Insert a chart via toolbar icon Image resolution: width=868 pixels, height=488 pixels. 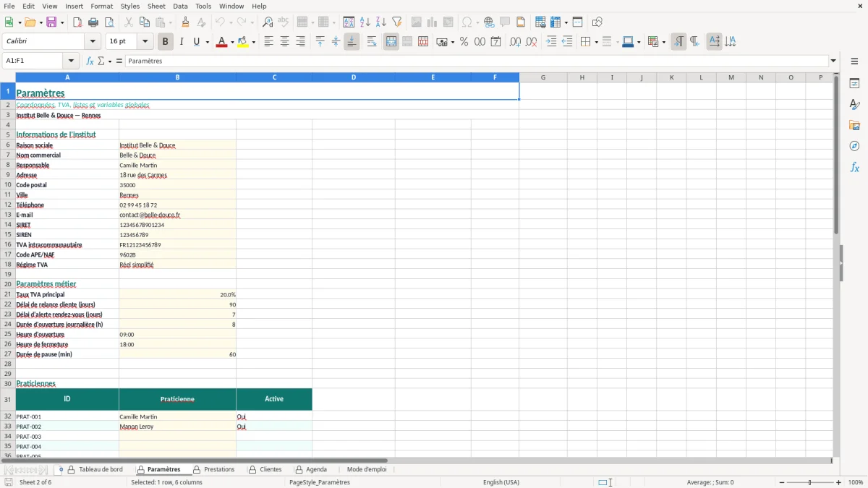click(x=433, y=22)
